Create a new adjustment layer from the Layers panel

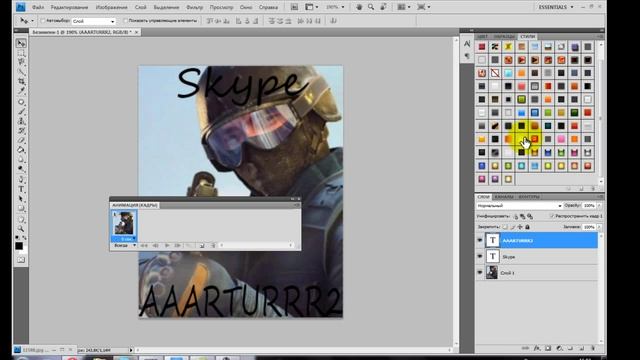coord(560,348)
